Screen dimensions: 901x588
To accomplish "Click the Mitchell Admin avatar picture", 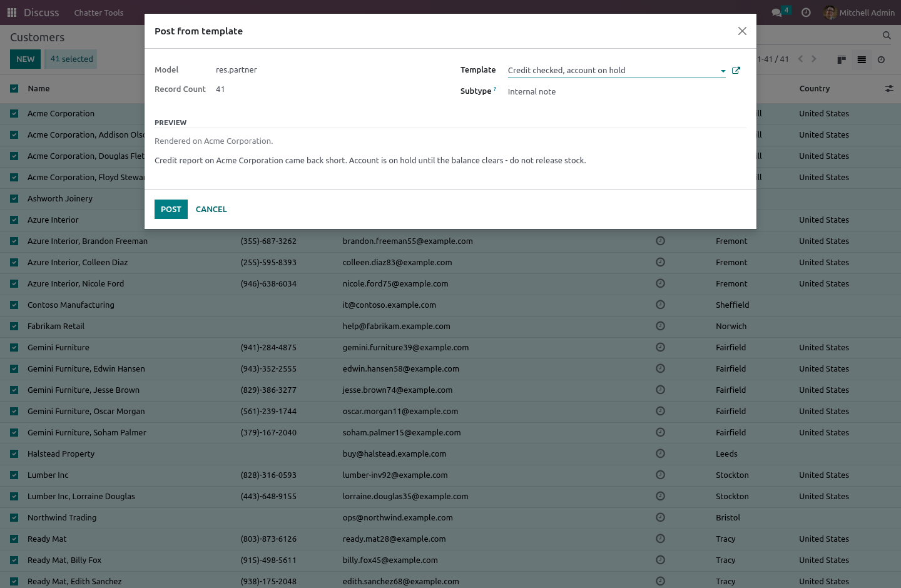I will 830,13.
